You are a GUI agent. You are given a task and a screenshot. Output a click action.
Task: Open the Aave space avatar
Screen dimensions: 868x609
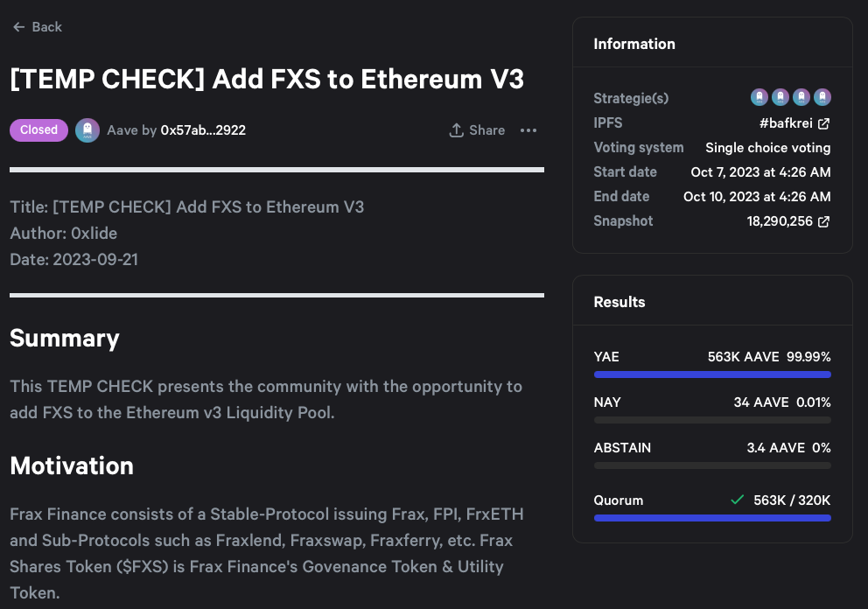pyautogui.click(x=87, y=130)
